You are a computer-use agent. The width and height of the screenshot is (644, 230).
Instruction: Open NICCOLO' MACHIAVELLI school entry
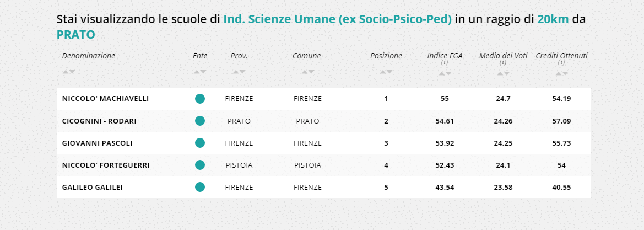click(105, 99)
